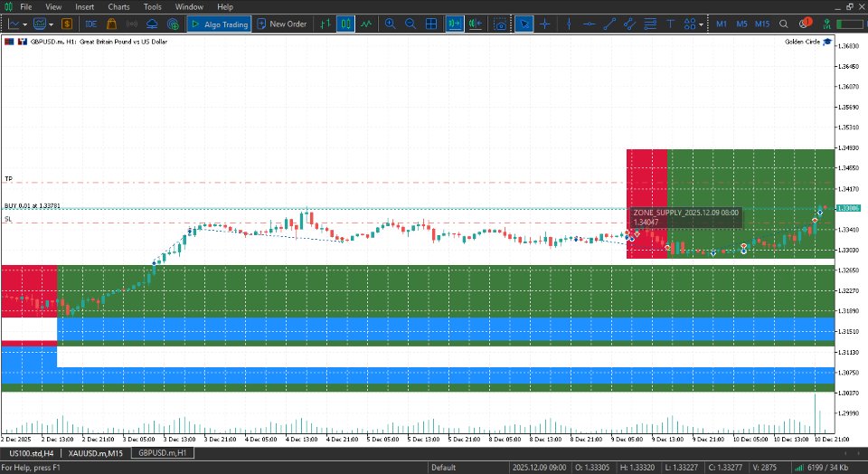This screenshot has height=474, width=868.
Task: Draw a horizontal line
Action: pyautogui.click(x=589, y=24)
